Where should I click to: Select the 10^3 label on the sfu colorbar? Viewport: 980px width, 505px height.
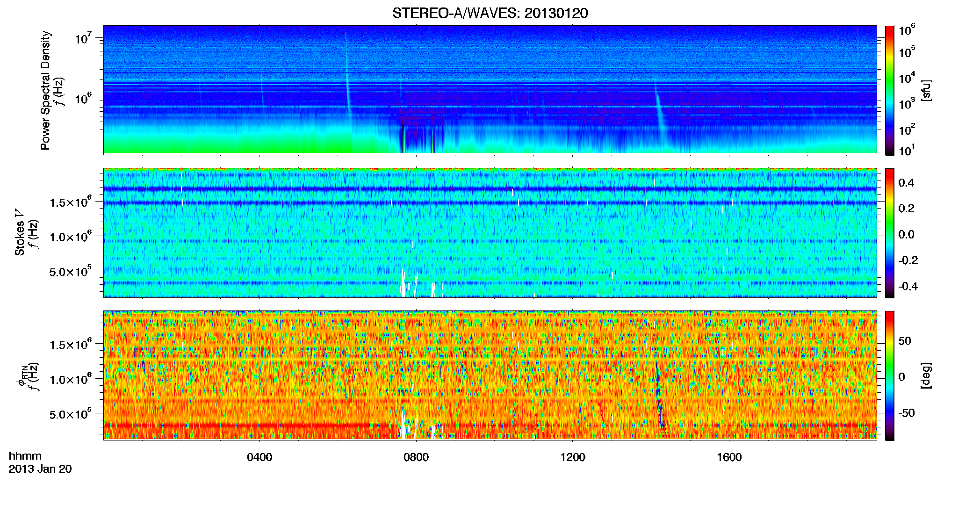pyautogui.click(x=907, y=103)
